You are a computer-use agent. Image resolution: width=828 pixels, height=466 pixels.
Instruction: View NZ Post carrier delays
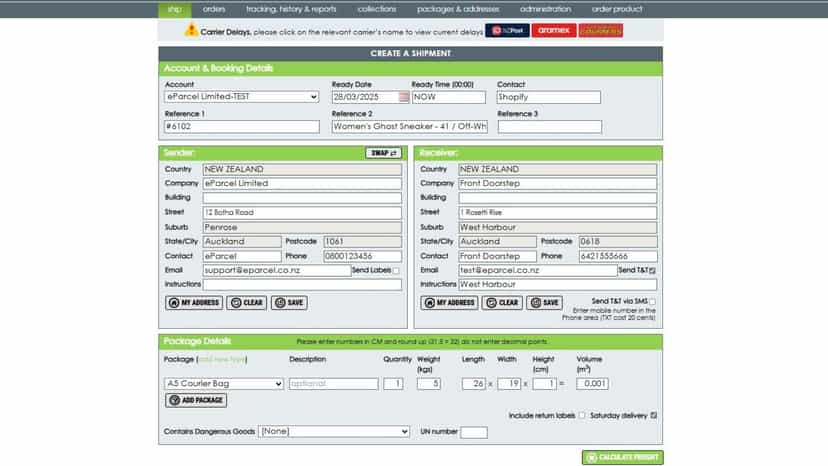(x=507, y=31)
